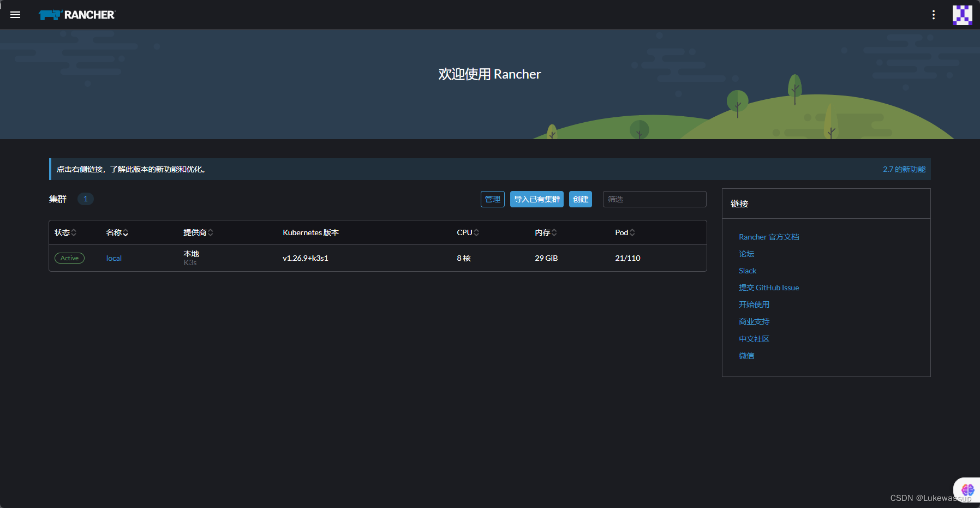The image size is (980, 508).
Task: Click the floating brain assistant icon
Action: [967, 489]
